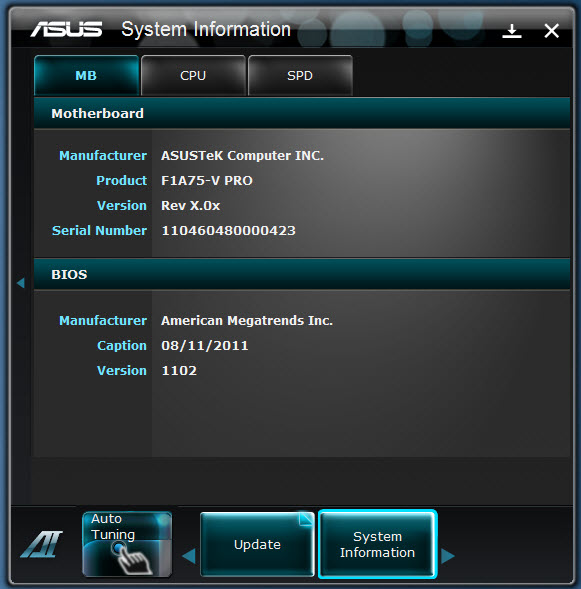581x589 pixels.
Task: Select product value 'F1A75-V PRO'
Action: tap(207, 181)
